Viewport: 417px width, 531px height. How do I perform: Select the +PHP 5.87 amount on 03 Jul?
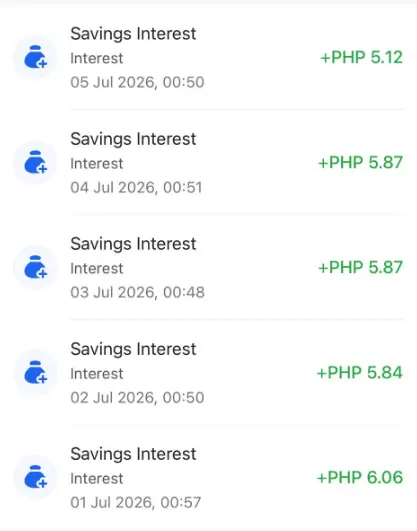(361, 267)
